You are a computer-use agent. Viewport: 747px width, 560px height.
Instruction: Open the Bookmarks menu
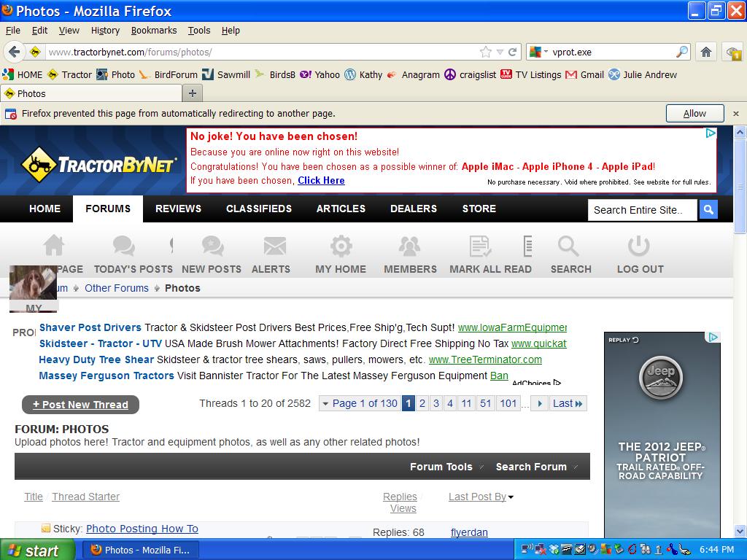point(154,31)
